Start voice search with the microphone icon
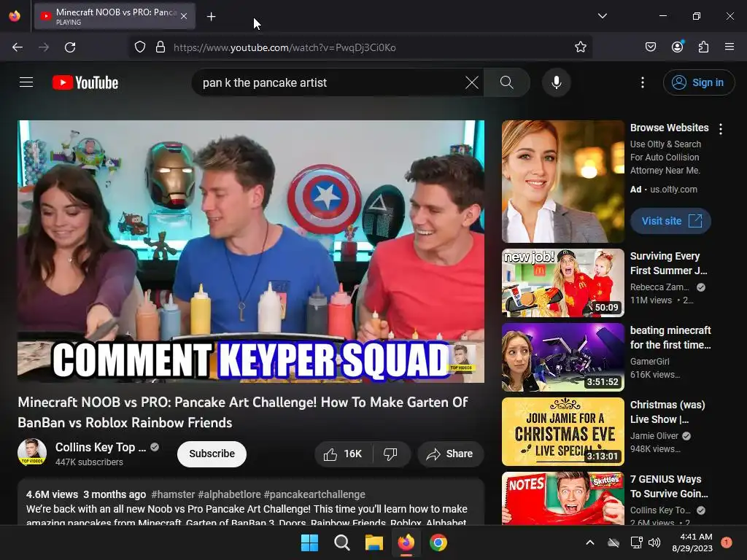Screen dimensions: 747x560 (557, 82)
